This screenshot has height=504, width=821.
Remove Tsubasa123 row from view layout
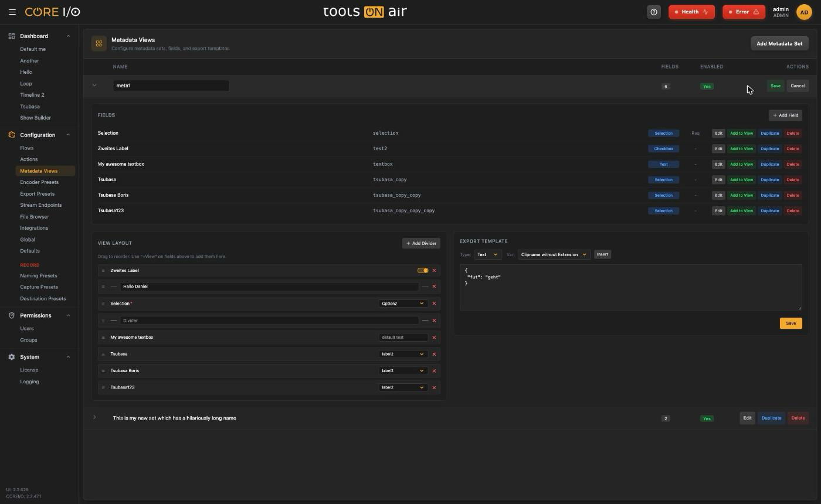(434, 387)
